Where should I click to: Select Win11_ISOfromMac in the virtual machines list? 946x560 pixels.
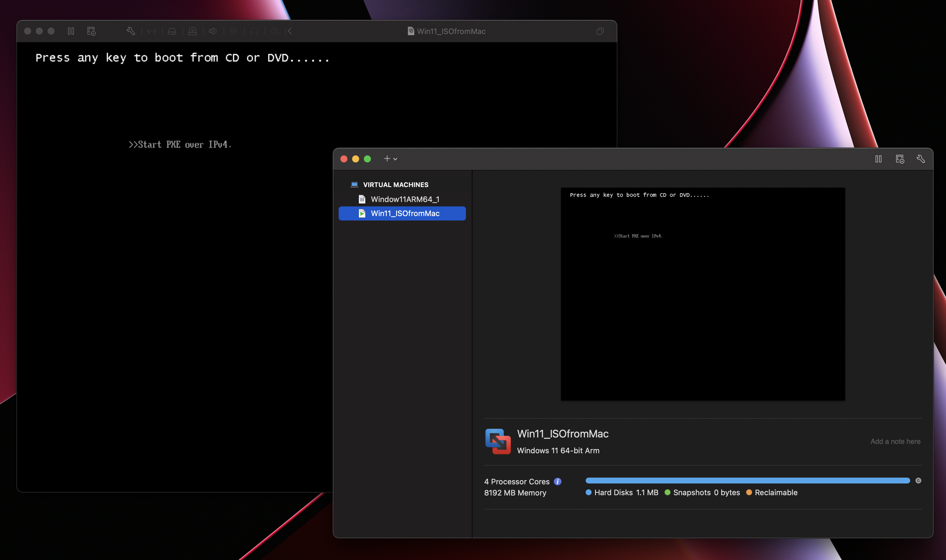pos(402,213)
